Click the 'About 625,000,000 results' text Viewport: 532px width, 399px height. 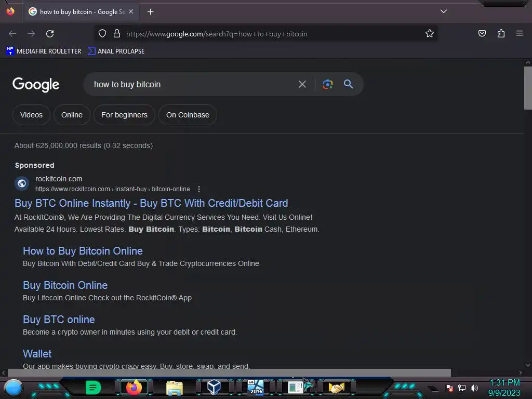coord(84,145)
